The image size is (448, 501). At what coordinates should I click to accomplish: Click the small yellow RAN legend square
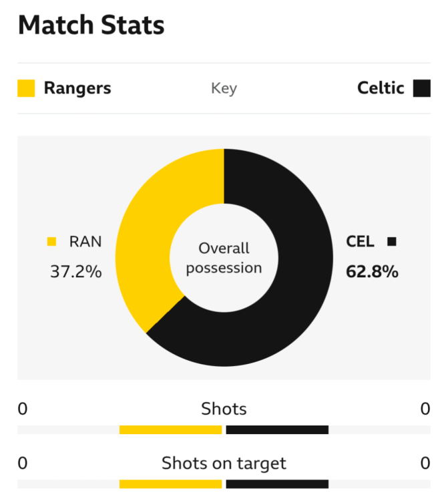(52, 242)
